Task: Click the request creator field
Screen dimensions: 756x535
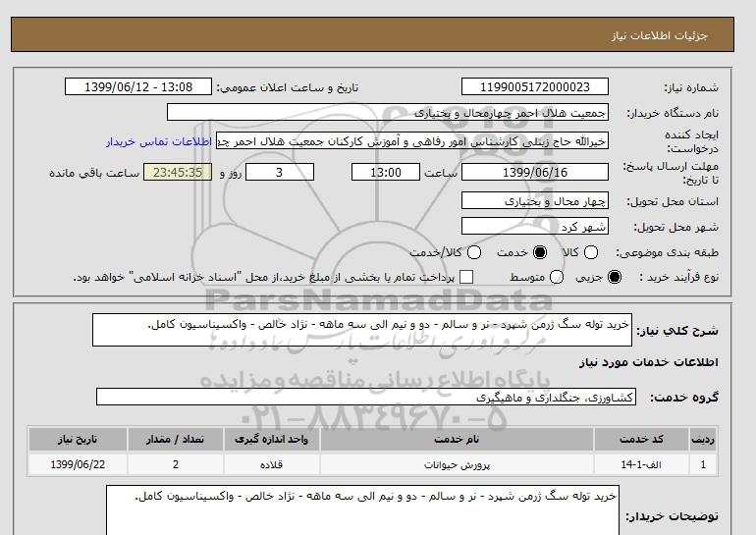Action: tap(412, 141)
